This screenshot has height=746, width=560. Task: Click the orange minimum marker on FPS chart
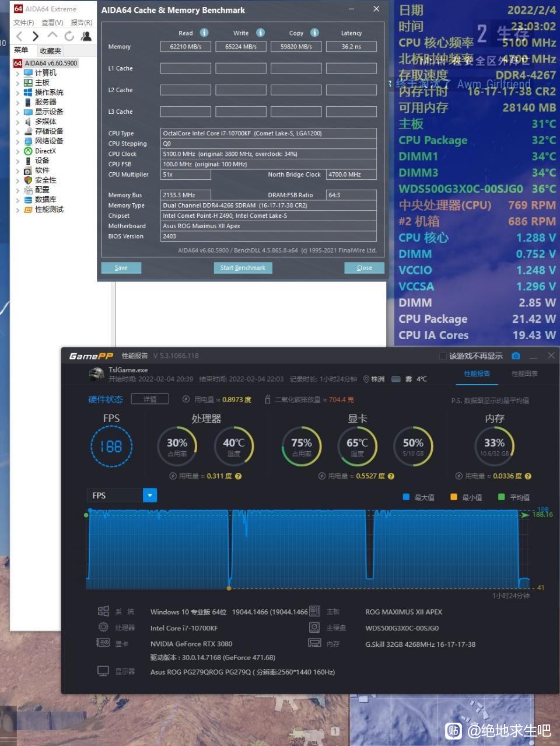229,588
